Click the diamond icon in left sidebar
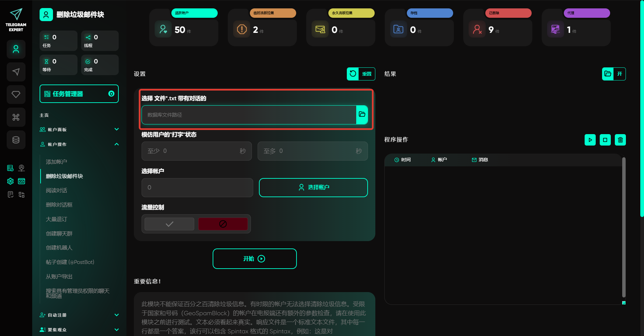Image resolution: width=644 pixels, height=336 pixels. [x=16, y=95]
